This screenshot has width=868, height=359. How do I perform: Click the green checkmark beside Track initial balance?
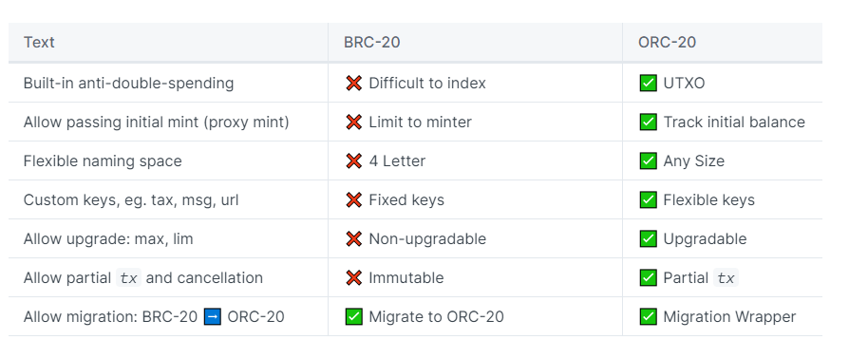648,122
